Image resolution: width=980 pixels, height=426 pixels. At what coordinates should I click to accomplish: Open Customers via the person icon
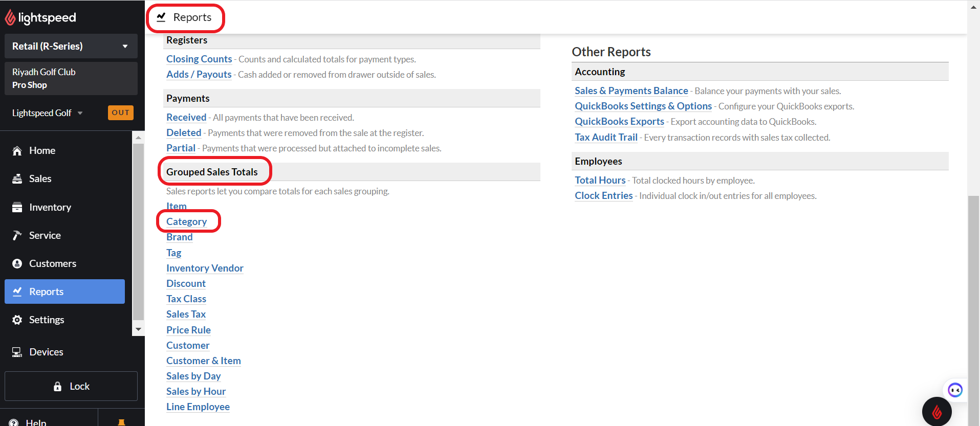(17, 263)
